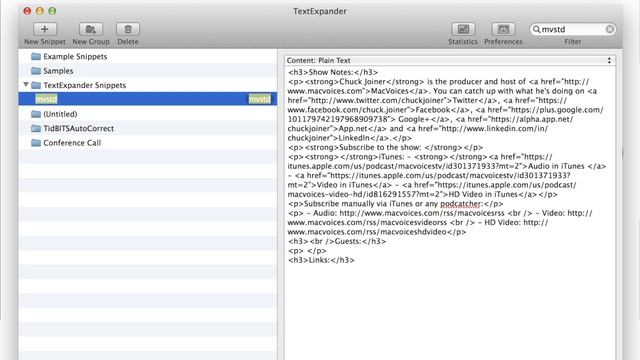Open the Statistics chart icon

click(x=463, y=29)
